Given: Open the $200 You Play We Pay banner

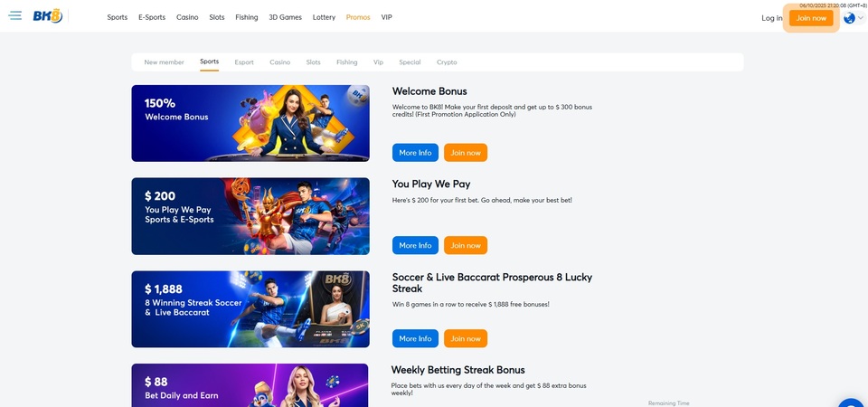Looking at the screenshot, I should tap(250, 216).
